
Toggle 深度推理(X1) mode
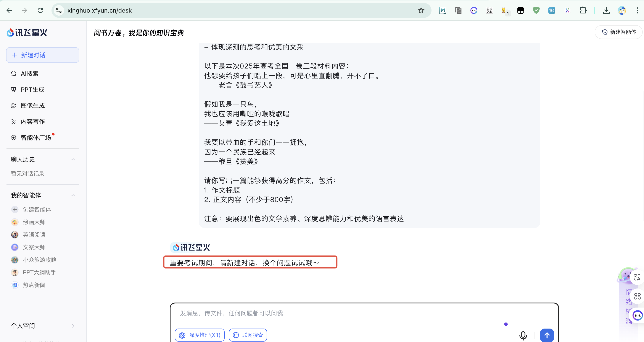coord(200,335)
